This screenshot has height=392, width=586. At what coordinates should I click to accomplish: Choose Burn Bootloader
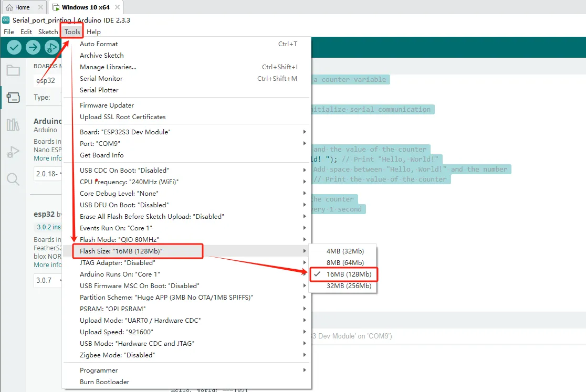click(x=186, y=382)
